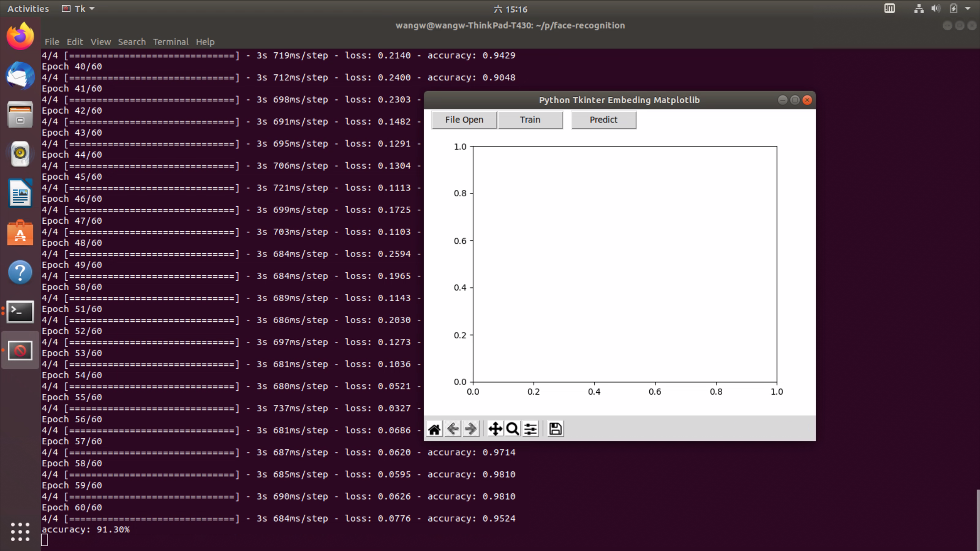Screen dimensions: 980x551
Task: Go back to previous plot view
Action: (453, 429)
